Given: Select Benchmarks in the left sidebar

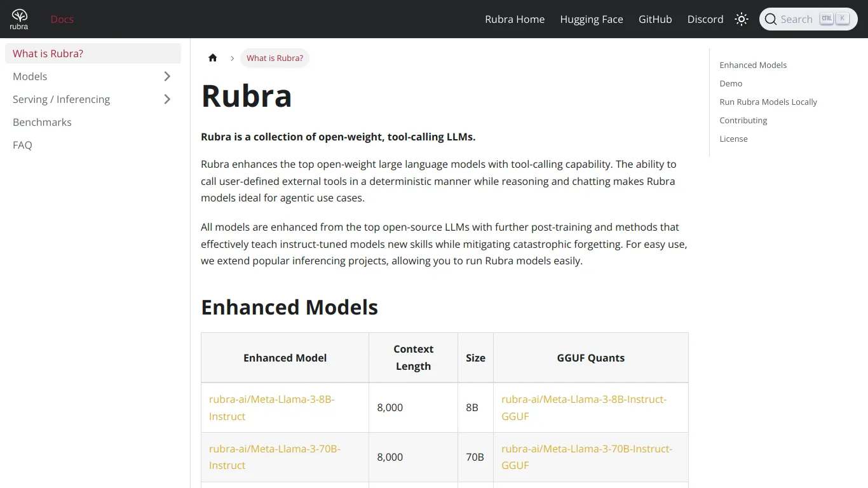Looking at the screenshot, I should click(42, 122).
